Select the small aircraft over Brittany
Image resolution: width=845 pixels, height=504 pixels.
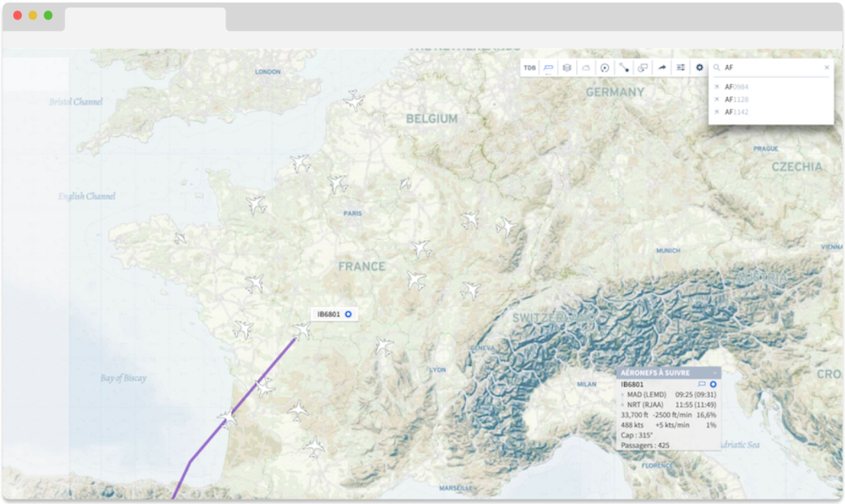tap(180, 237)
